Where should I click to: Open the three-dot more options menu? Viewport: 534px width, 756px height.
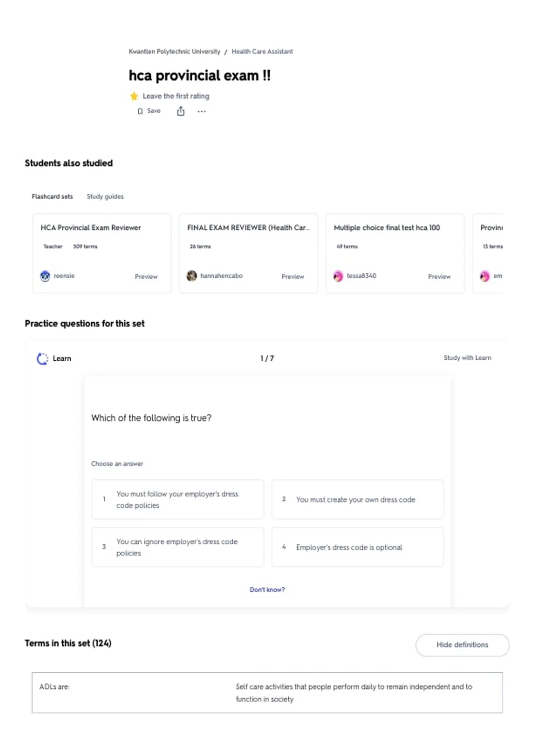tap(202, 111)
